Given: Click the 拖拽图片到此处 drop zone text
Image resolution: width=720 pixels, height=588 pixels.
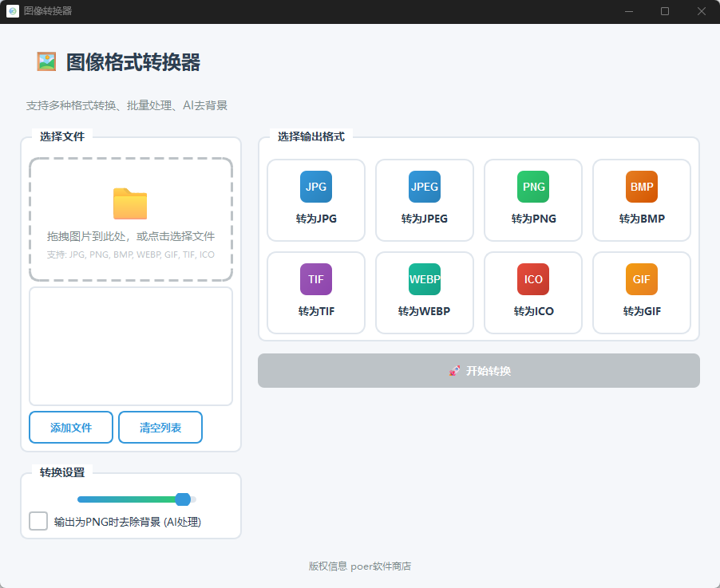Looking at the screenshot, I should 130,236.
